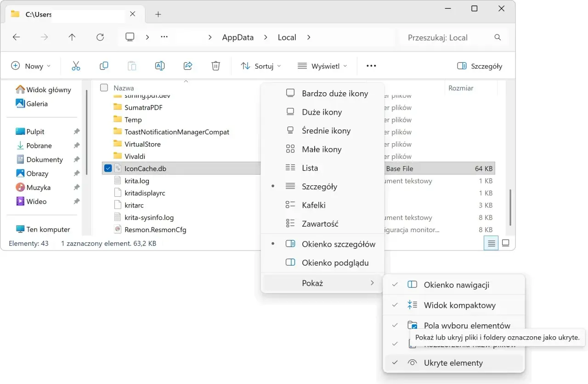The image size is (588, 384).
Task: Click the Cut scissors icon in toolbar
Action: [76, 66]
